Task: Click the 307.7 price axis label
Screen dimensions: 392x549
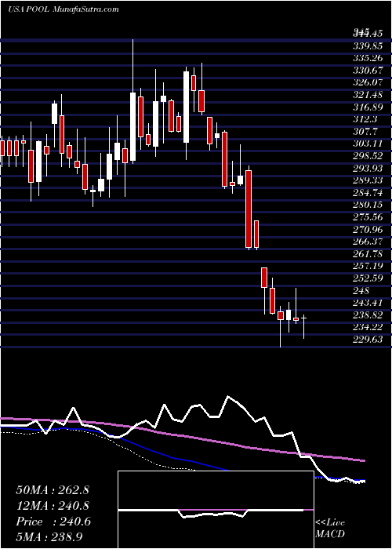Action: point(365,132)
